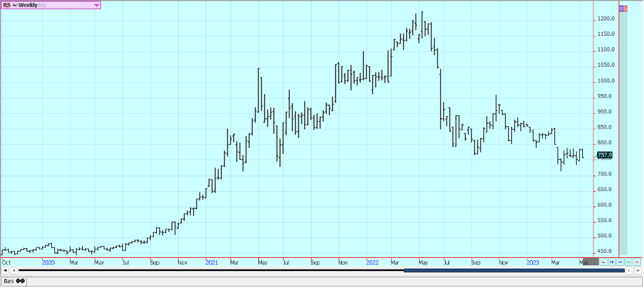The image size is (644, 287).
Task: Click the dark blue horizontal scrollbar thumb
Action: pos(514,270)
